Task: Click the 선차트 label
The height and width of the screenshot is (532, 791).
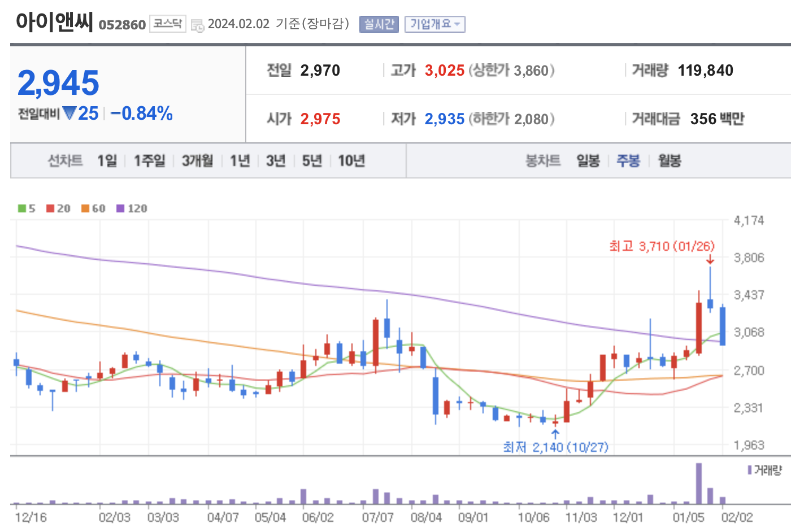Action: (65, 161)
